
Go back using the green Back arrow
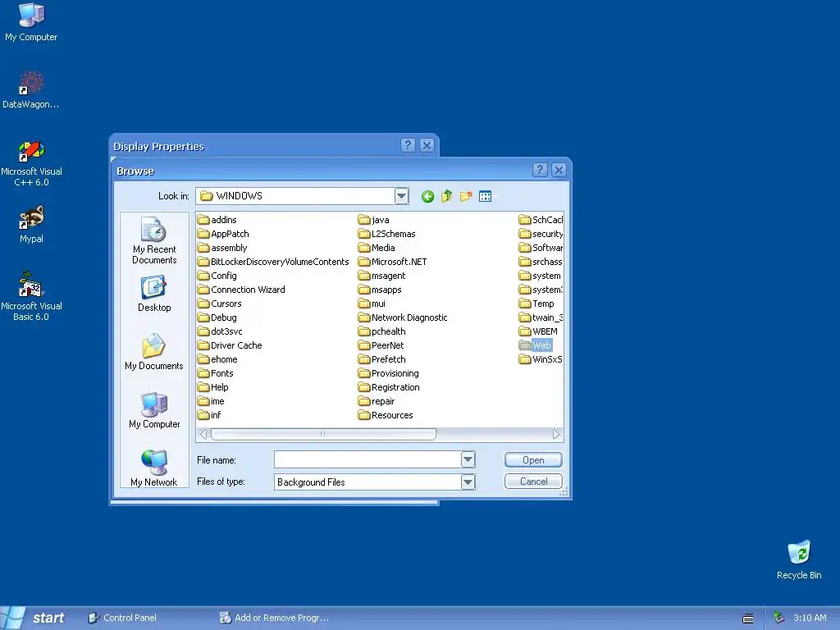(x=427, y=197)
